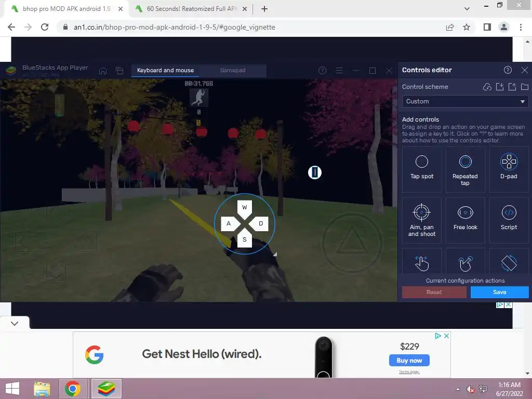Switch to Gamepad tab
The image size is (532, 399).
233,70
